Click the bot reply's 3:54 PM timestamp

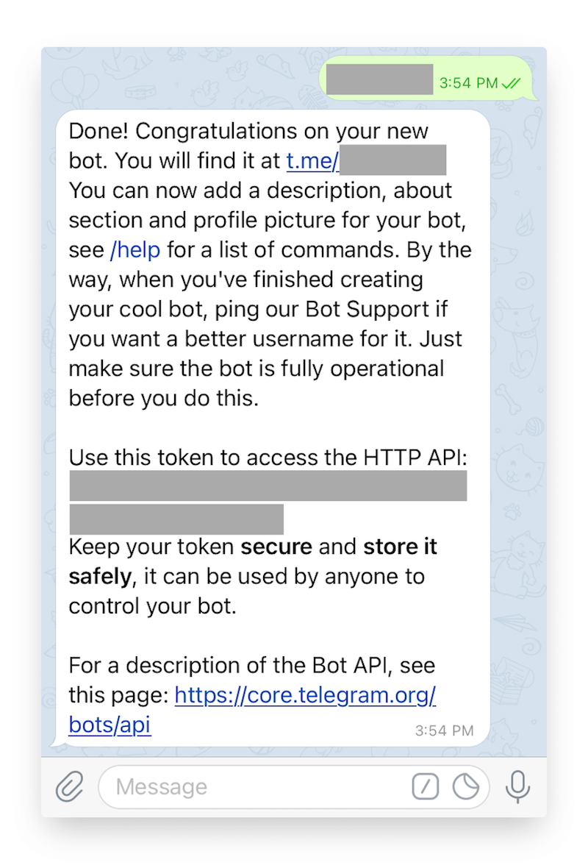(x=444, y=730)
